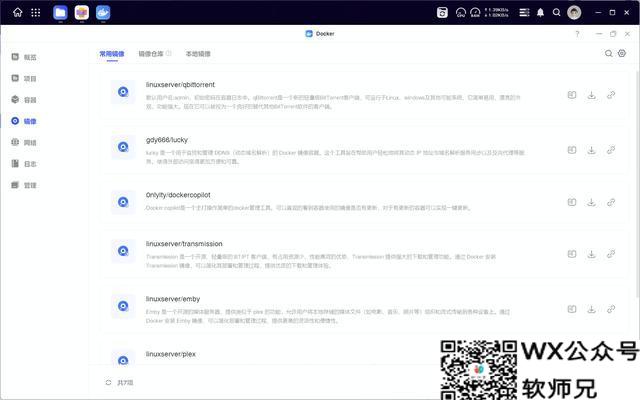
Task: Open the second pinned taskbar app
Action: pyautogui.click(x=82, y=13)
